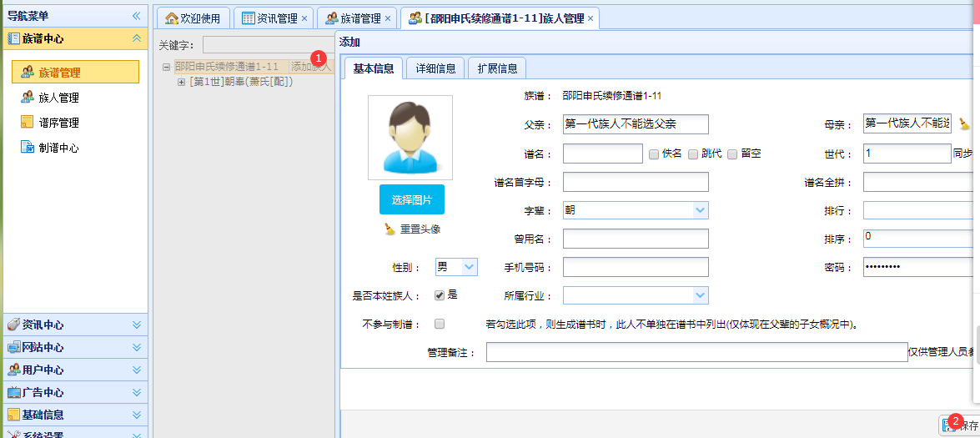
Task: Click the 世代 input field
Action: click(907, 154)
